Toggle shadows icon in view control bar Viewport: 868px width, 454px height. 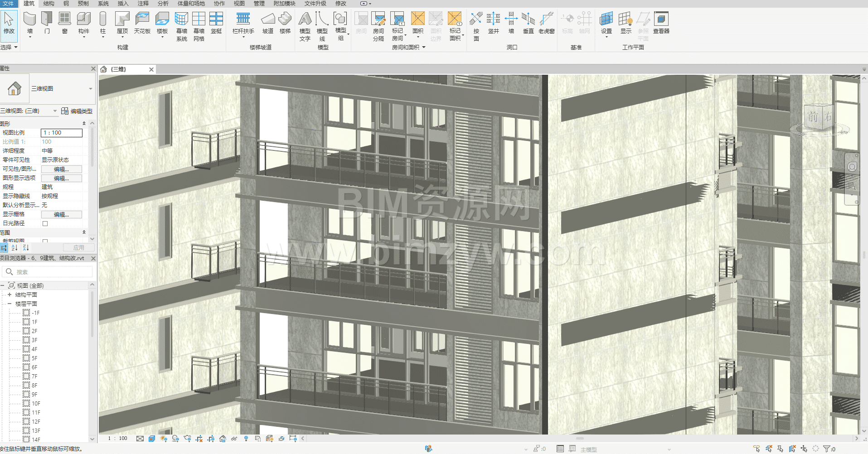175,439
